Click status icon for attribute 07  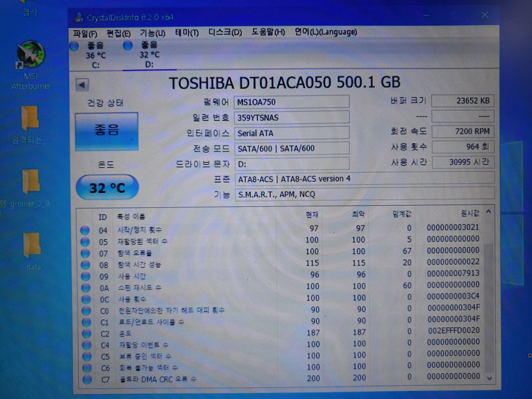coord(85,253)
